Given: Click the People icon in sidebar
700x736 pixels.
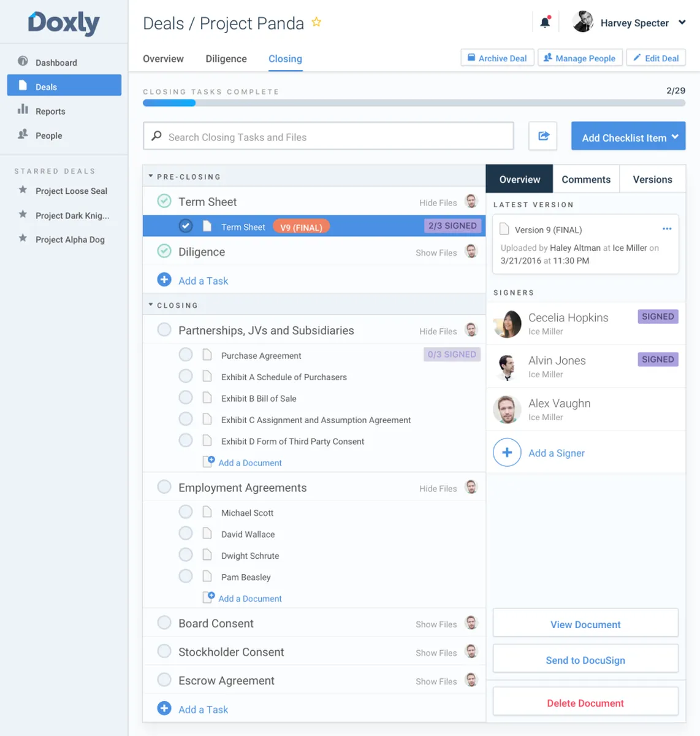Looking at the screenshot, I should (23, 134).
